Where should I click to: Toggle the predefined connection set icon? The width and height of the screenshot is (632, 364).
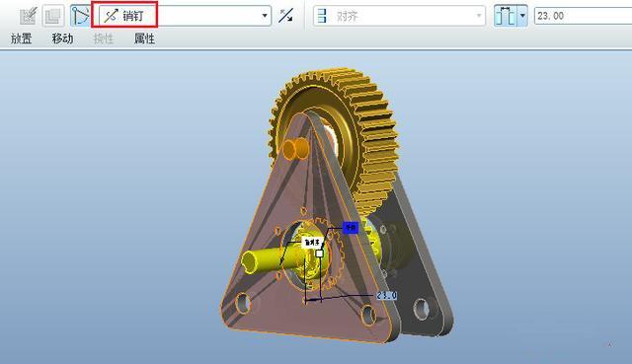tap(80, 16)
